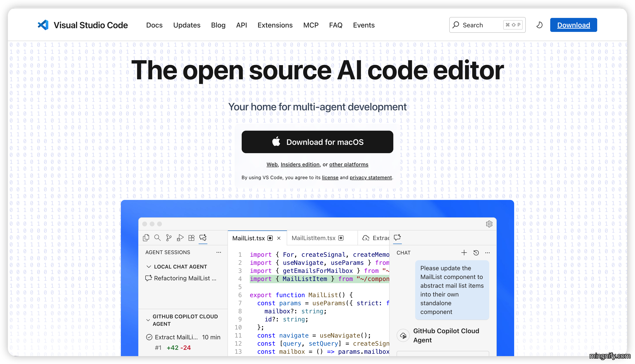Open the Explorer view in the sidebar
The height and width of the screenshot is (364, 635).
(x=146, y=238)
